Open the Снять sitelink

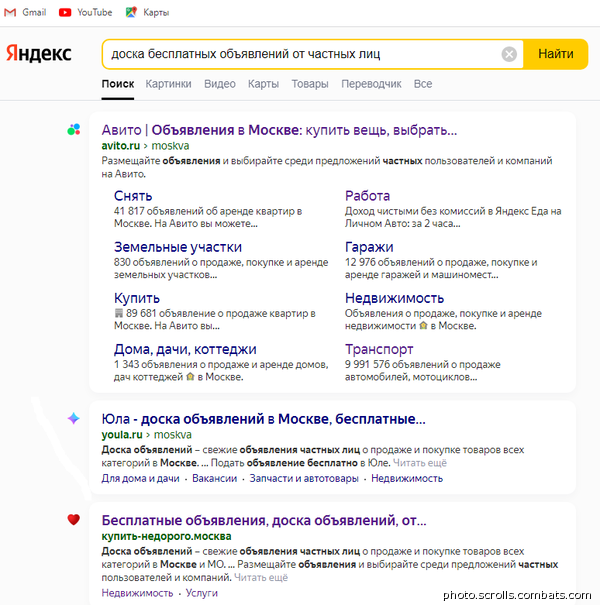pos(133,196)
